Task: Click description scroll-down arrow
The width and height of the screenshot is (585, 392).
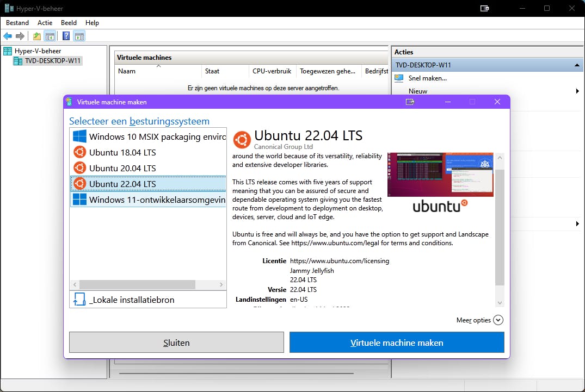Action: tap(500, 303)
